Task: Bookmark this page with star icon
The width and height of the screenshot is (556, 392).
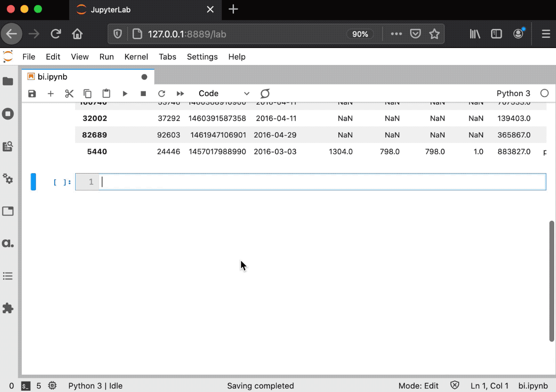Action: click(x=435, y=34)
